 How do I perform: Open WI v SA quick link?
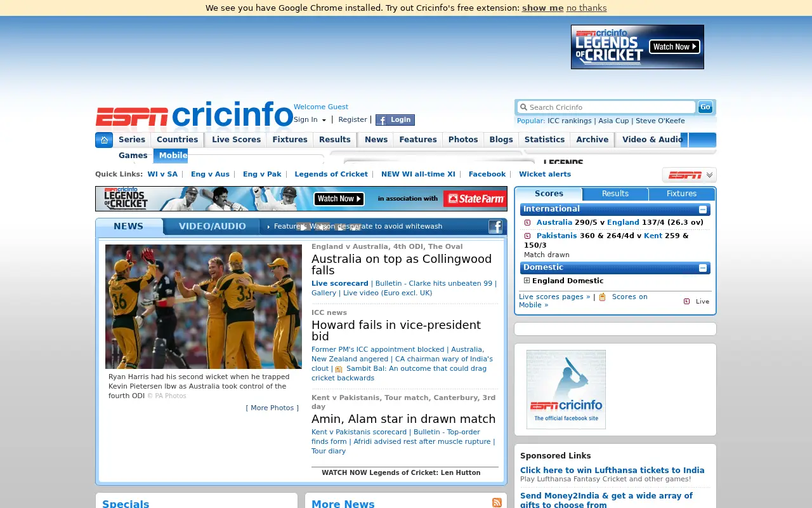click(162, 174)
